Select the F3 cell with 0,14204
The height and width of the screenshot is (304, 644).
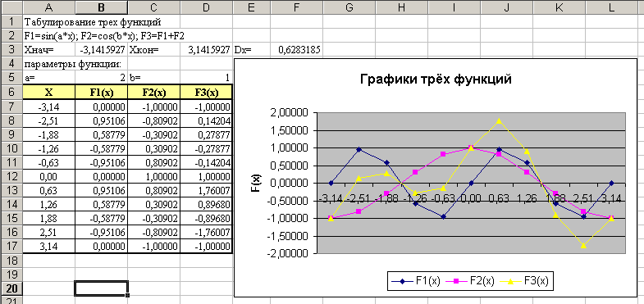(207, 120)
